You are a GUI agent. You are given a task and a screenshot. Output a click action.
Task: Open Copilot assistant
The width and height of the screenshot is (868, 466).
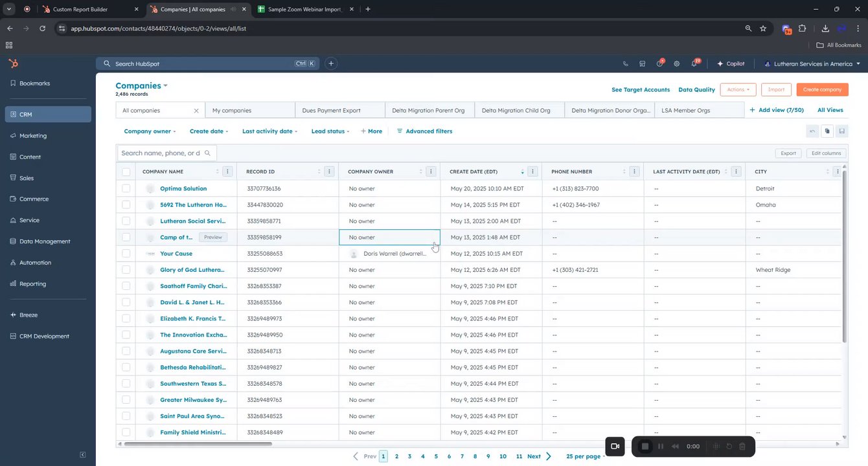tap(731, 64)
